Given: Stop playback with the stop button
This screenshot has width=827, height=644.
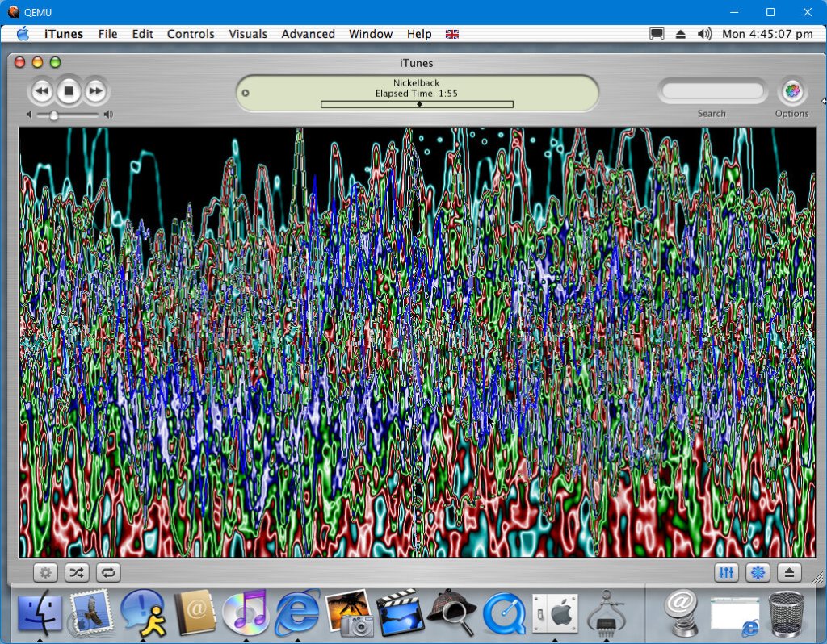Looking at the screenshot, I should [x=69, y=91].
